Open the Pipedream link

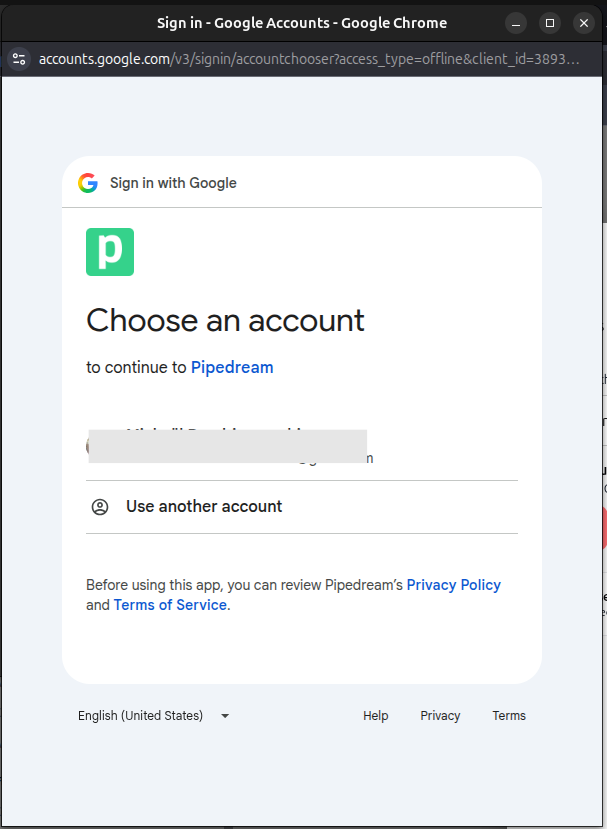click(x=232, y=367)
